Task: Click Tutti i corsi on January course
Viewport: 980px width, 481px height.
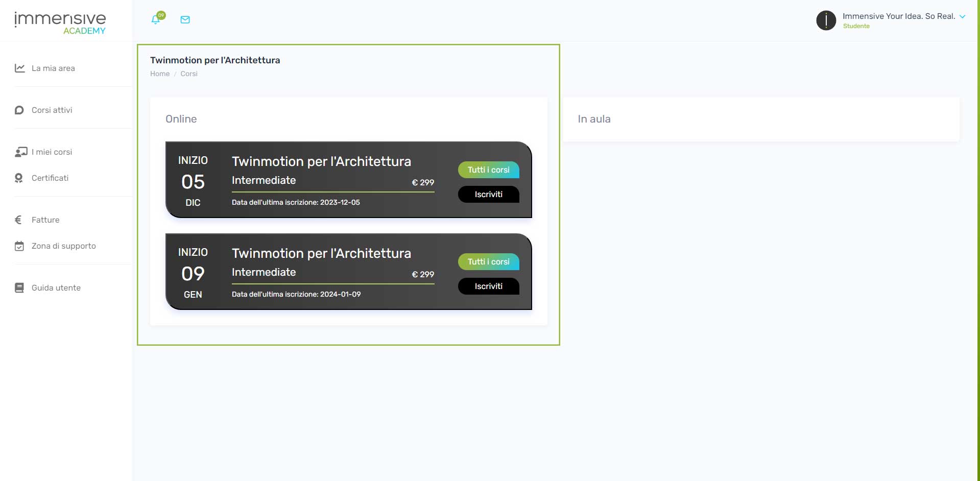Action: pyautogui.click(x=488, y=262)
